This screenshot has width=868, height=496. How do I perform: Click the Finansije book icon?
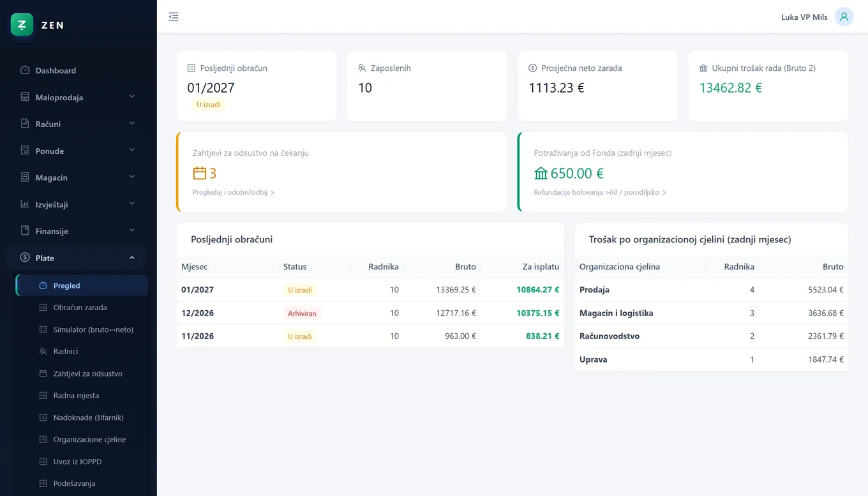(x=25, y=231)
